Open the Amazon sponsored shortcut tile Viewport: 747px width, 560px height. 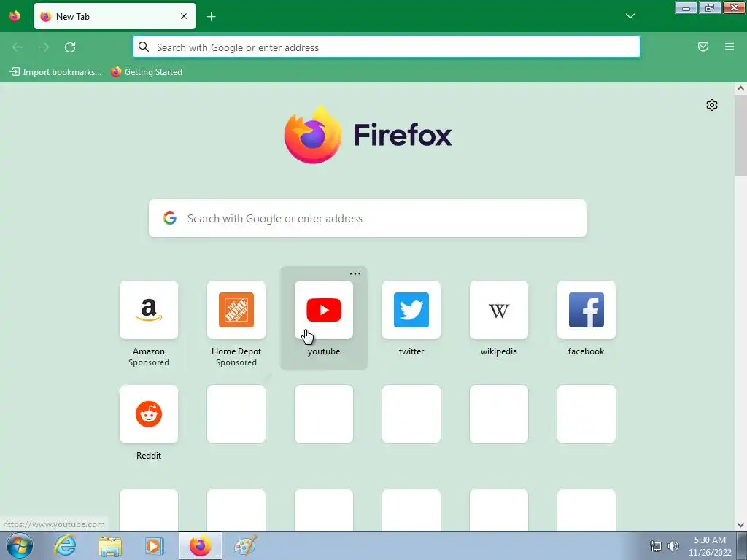(149, 310)
